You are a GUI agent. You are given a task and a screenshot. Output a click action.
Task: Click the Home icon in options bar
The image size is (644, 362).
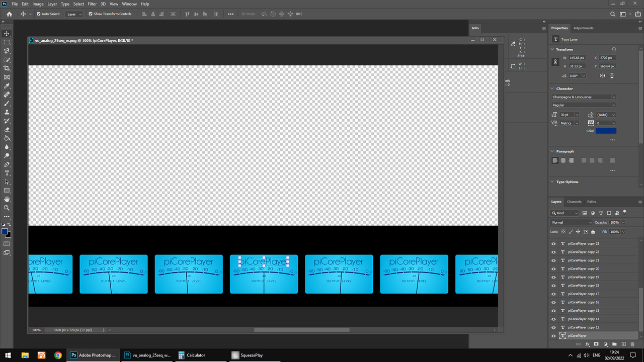click(9, 14)
